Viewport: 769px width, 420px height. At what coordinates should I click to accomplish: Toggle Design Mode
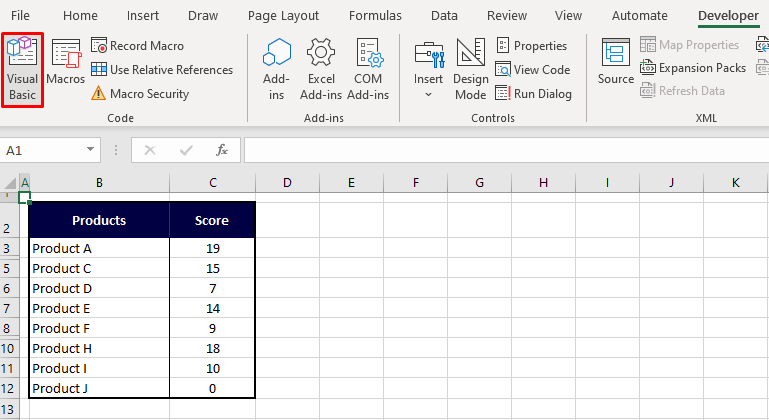click(471, 70)
